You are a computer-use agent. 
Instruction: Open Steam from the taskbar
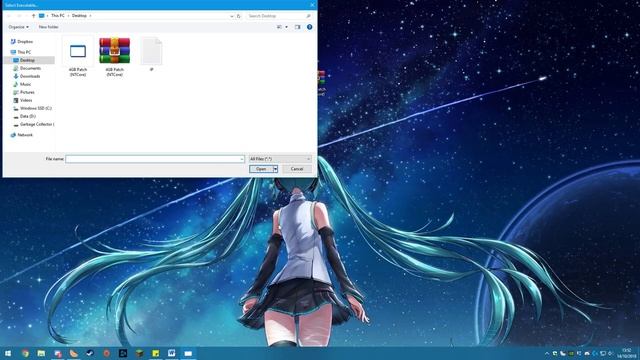tap(90, 353)
